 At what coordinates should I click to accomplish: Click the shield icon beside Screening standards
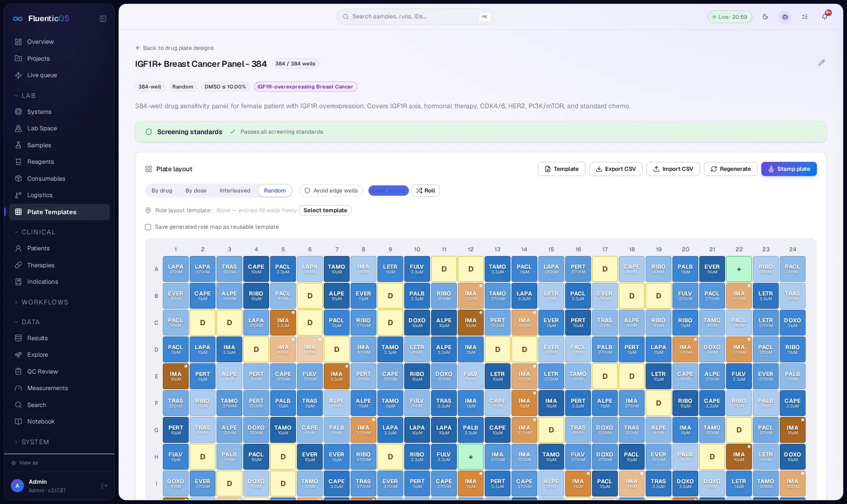click(x=149, y=132)
